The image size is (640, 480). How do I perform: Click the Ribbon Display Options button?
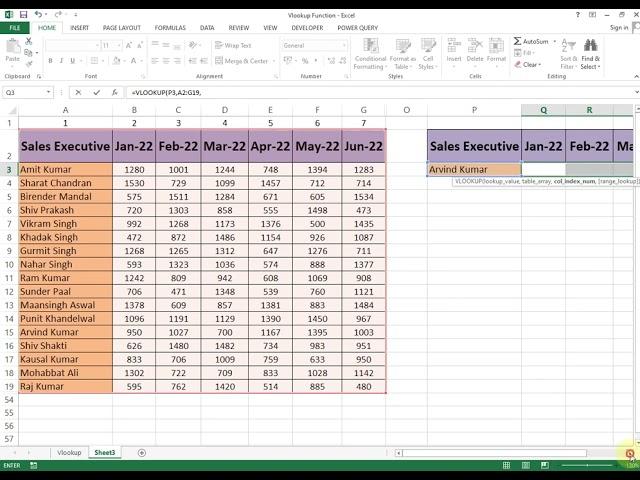(592, 15)
